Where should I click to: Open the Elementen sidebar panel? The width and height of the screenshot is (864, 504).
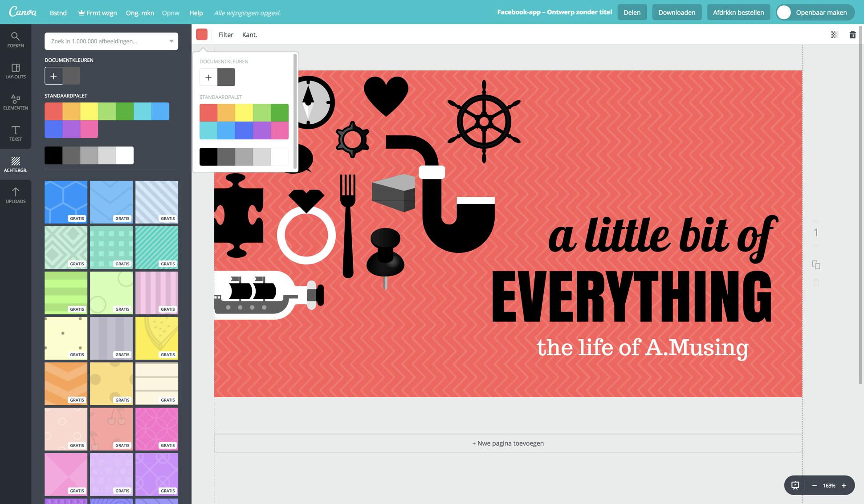(x=16, y=102)
